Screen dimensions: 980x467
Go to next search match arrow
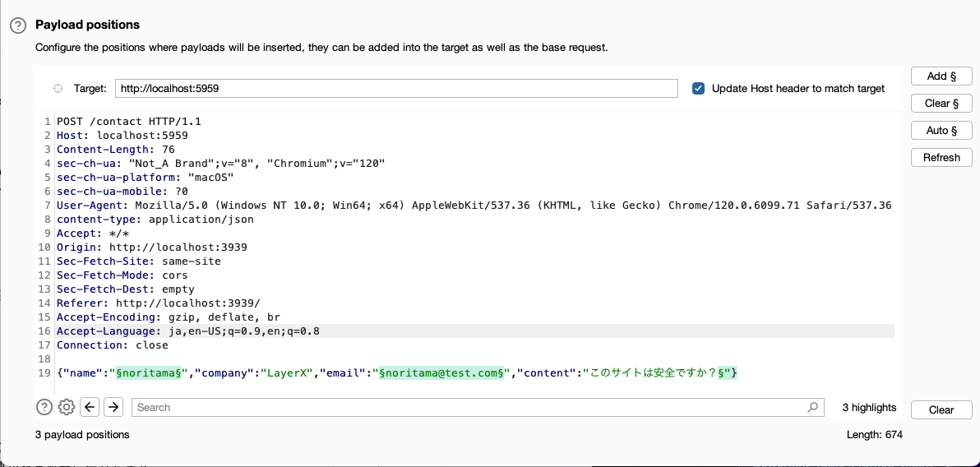(113, 408)
